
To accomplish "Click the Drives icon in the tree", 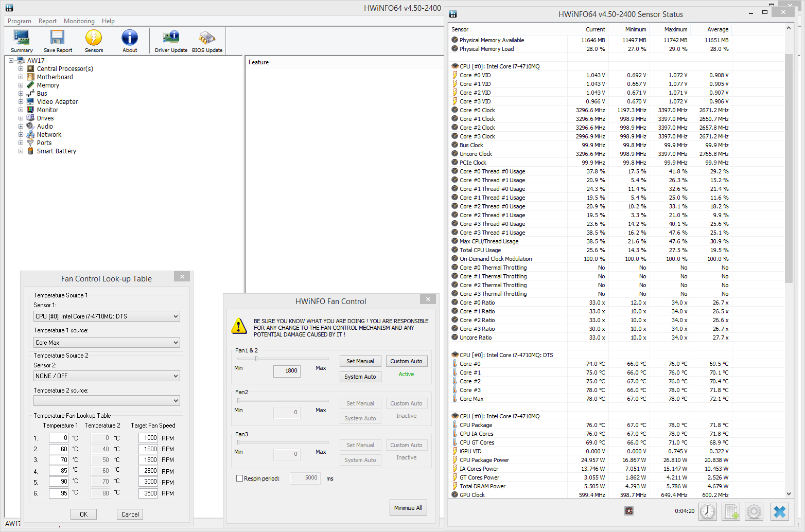I will (30, 118).
